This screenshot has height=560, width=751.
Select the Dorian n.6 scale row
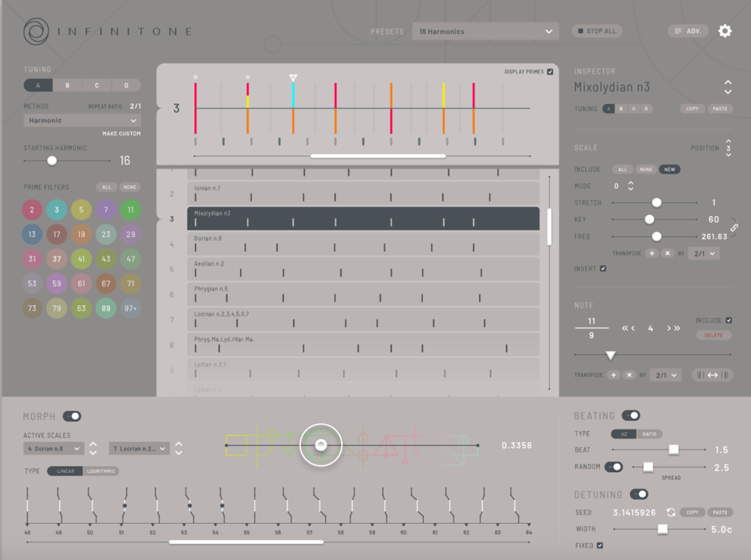click(362, 245)
